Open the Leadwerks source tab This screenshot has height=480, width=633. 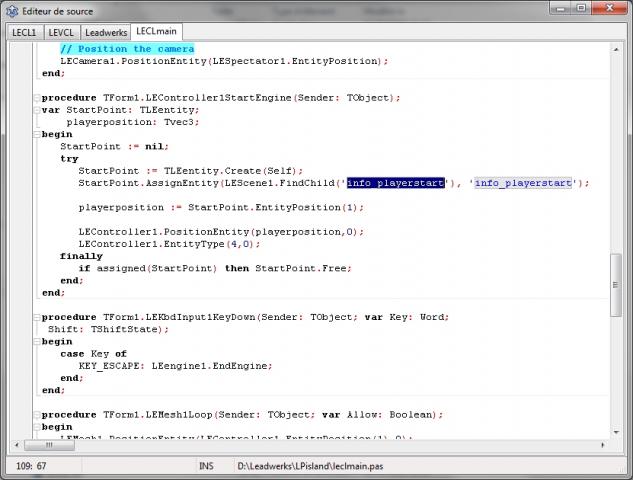(x=106, y=32)
